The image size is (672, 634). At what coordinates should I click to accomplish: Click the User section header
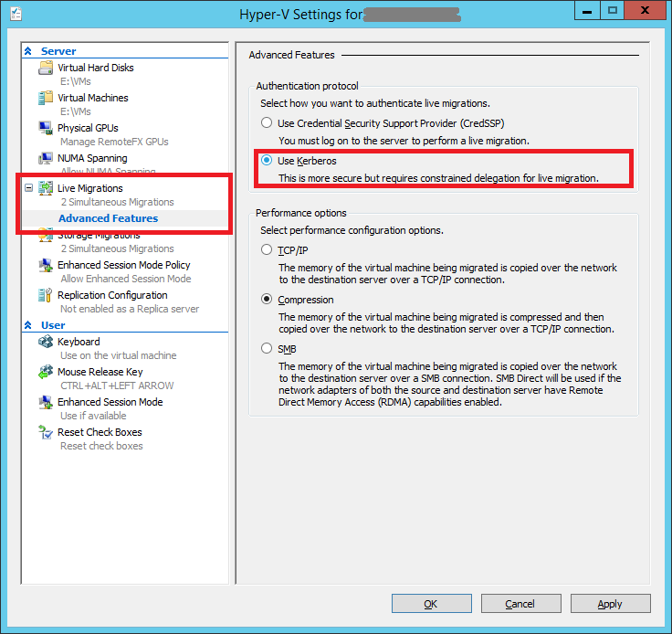[53, 325]
